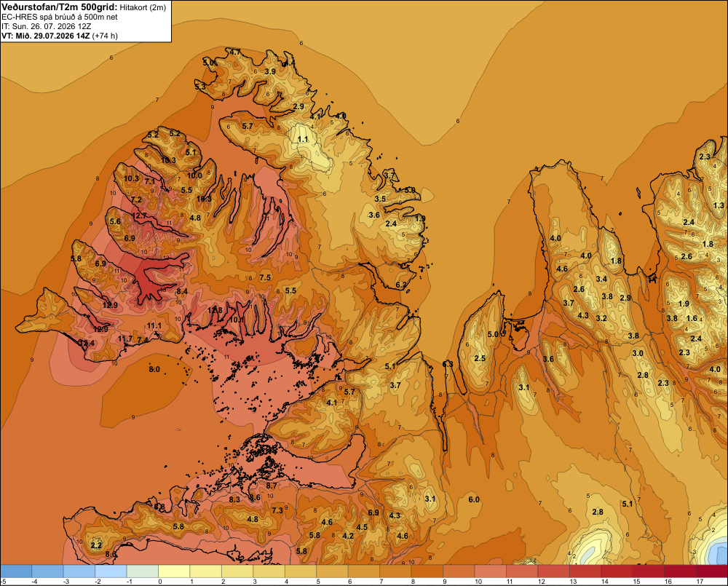Click the legend label '17'

coord(699,582)
